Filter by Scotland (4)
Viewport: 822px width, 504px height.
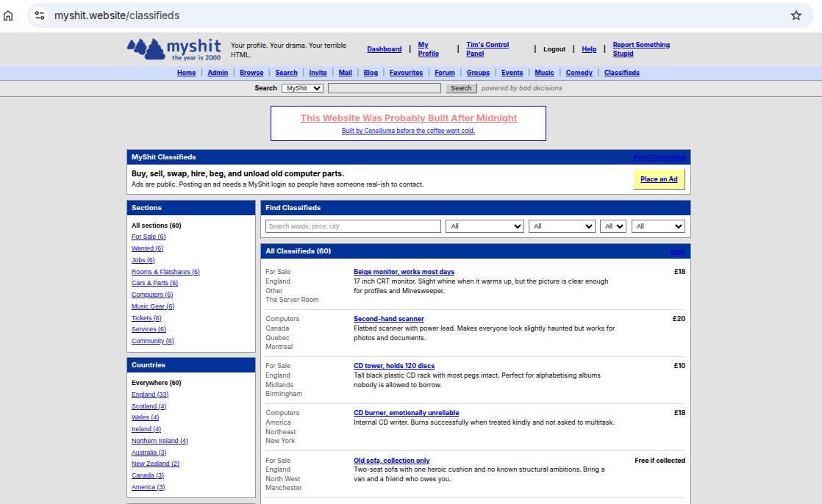click(149, 406)
